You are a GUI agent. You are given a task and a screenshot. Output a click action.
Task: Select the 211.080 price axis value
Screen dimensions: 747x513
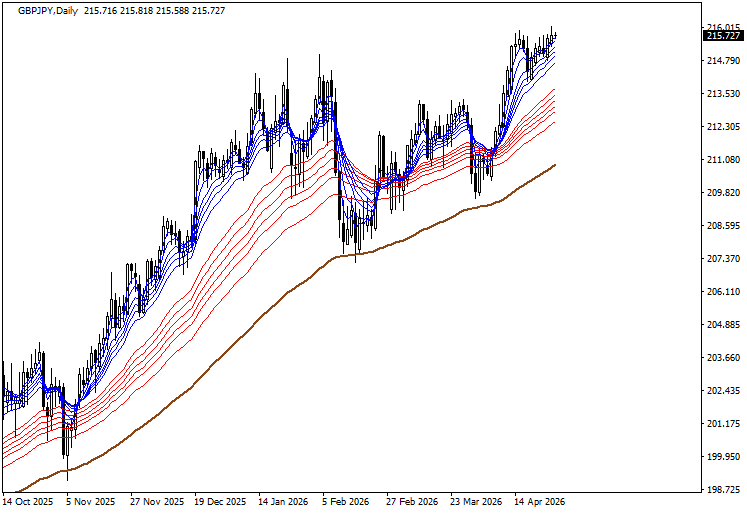click(x=723, y=160)
